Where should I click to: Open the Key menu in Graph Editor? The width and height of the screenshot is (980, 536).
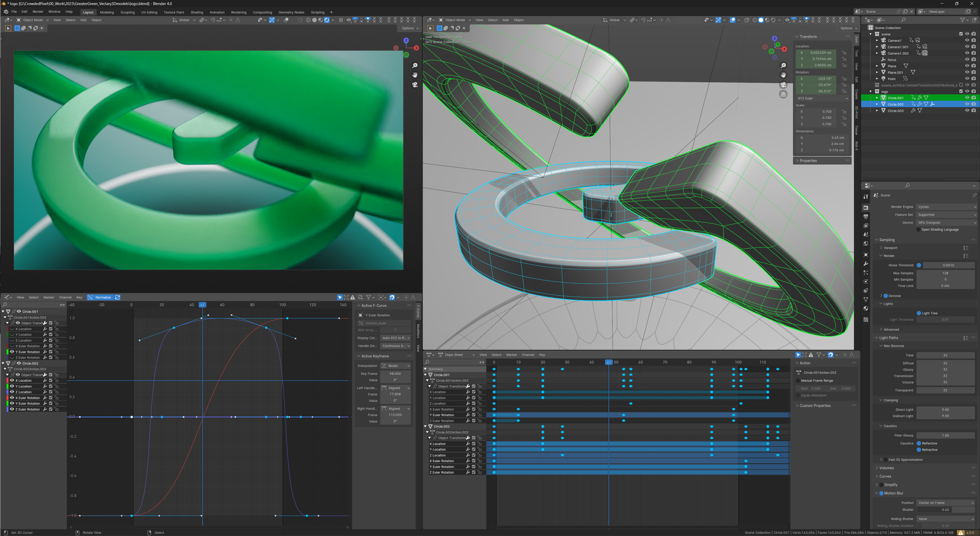pyautogui.click(x=79, y=297)
